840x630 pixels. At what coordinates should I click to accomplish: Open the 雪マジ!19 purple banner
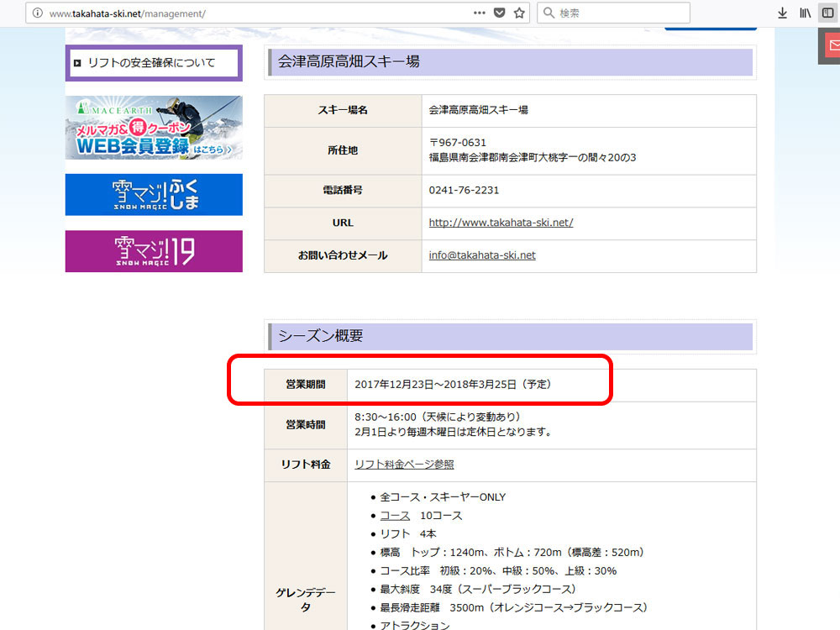(x=154, y=251)
